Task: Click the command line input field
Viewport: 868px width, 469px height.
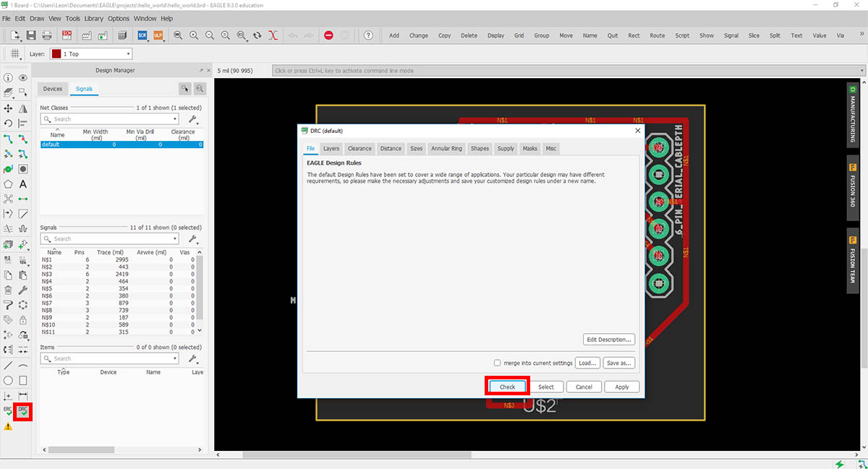Action: coord(568,71)
